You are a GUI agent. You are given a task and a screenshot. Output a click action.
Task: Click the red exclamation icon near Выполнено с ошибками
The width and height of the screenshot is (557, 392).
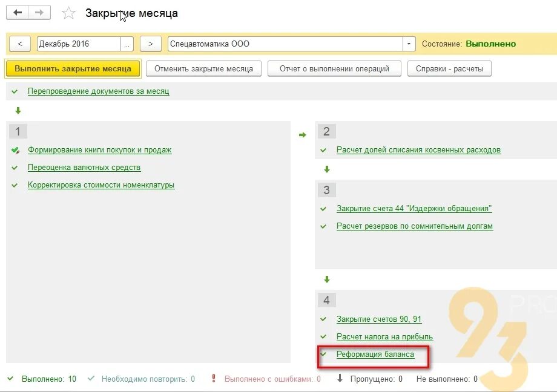213,378
